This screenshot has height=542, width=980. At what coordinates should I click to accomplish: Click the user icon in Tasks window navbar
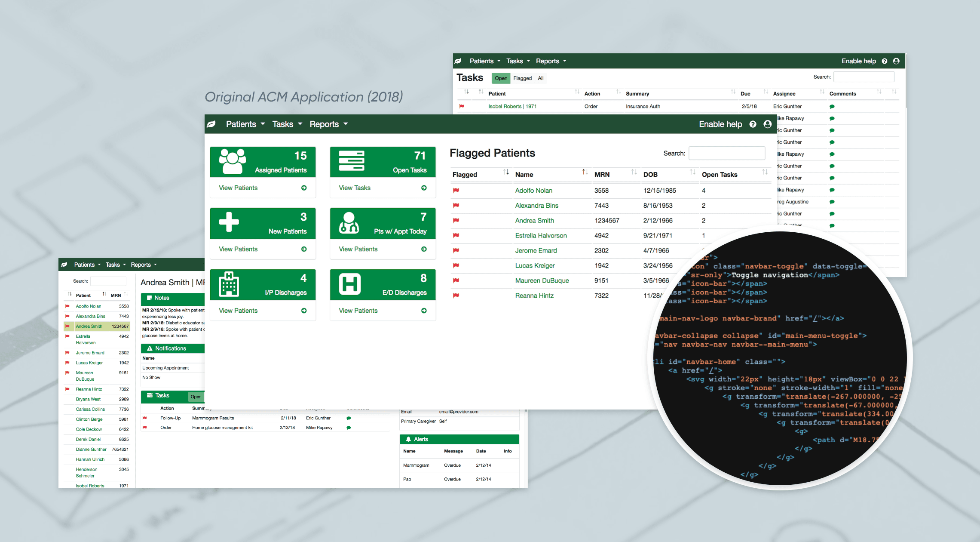point(896,61)
